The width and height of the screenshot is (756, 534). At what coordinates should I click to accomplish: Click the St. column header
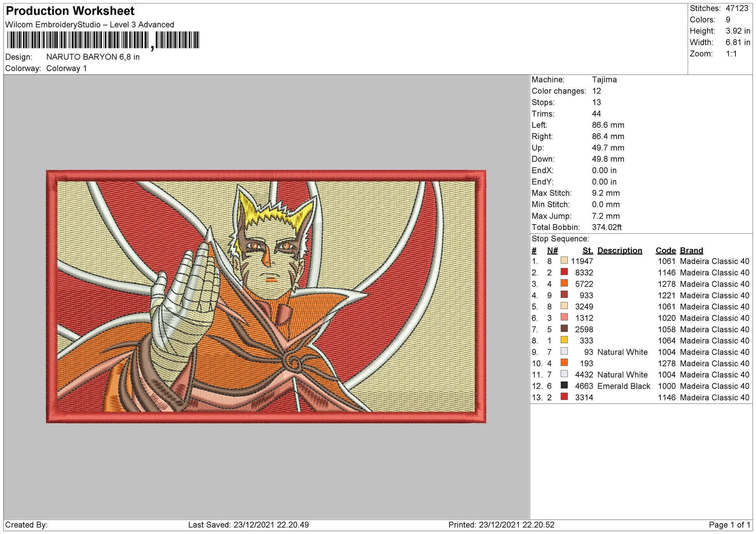click(588, 250)
